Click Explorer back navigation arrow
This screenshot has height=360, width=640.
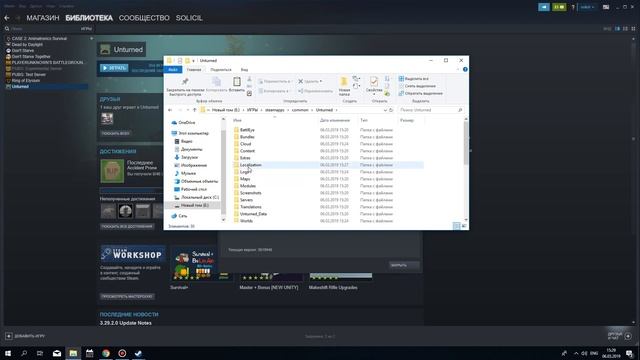[170, 110]
